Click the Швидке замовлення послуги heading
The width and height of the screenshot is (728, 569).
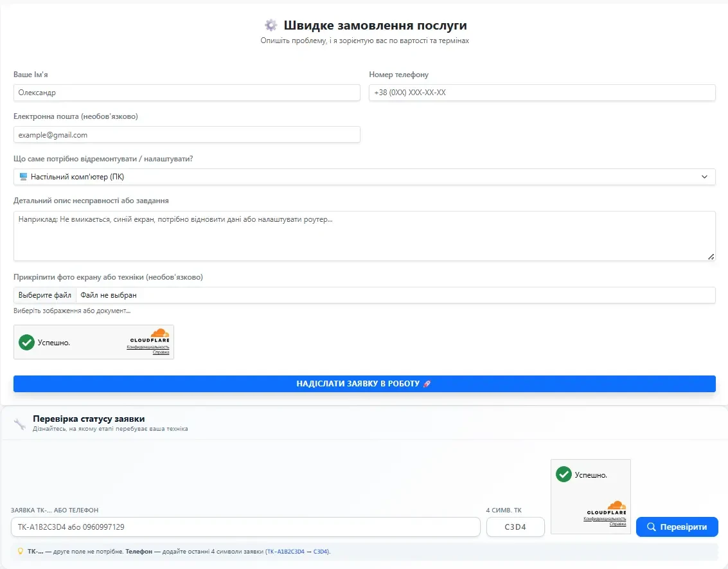click(375, 25)
